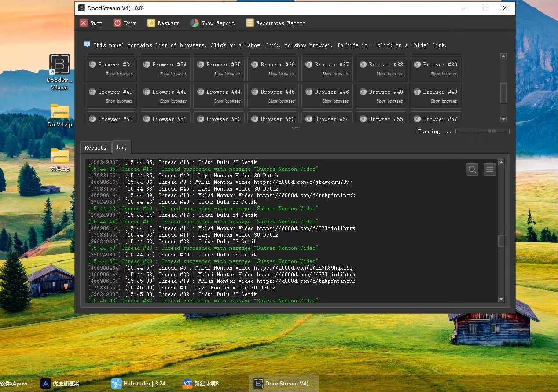Open Resources Report icon
The height and width of the screenshot is (392, 558).
tap(250, 23)
